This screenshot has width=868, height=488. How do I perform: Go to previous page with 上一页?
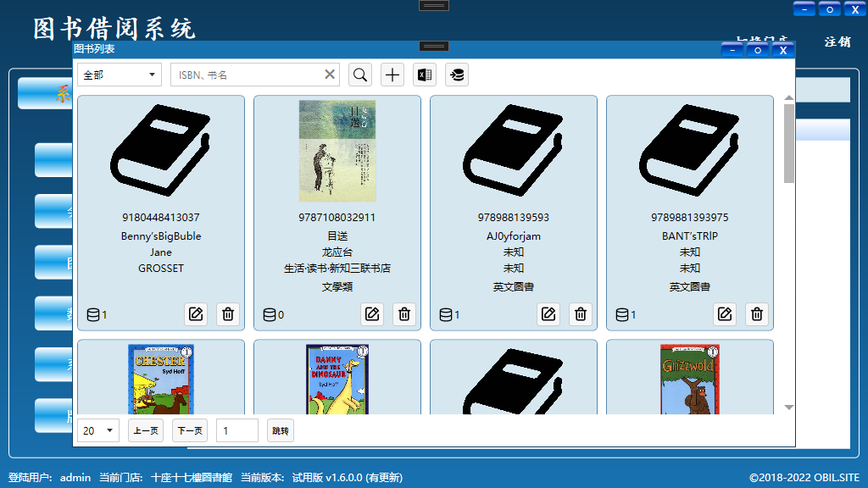pos(146,430)
